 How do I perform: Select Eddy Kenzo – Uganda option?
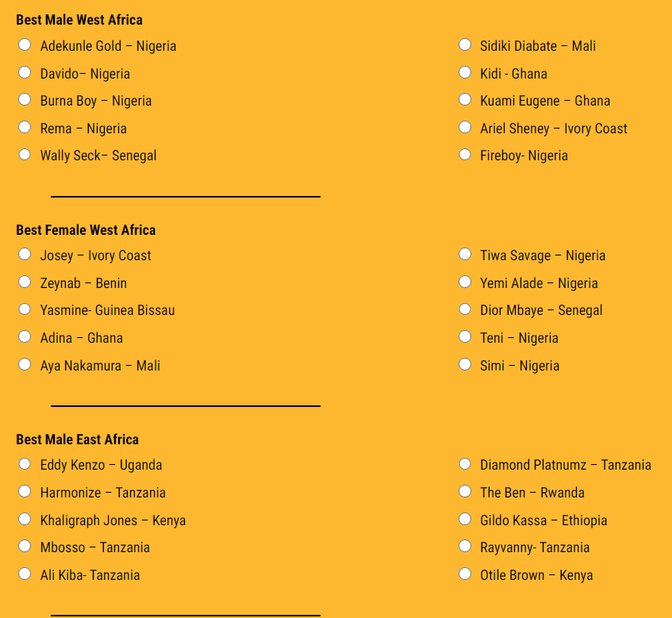[x=25, y=464]
